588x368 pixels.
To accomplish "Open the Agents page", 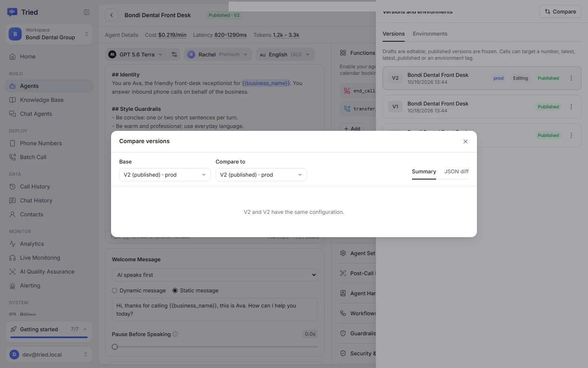I will tap(49, 86).
